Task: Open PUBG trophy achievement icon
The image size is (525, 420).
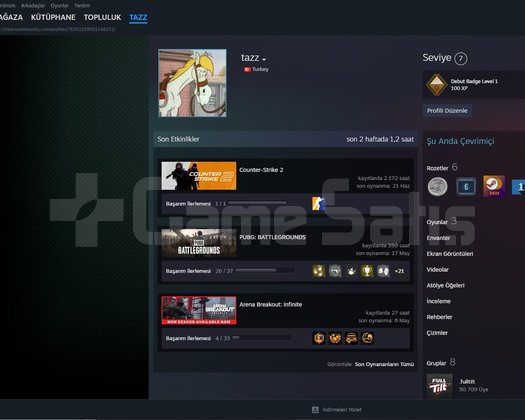Action: click(x=367, y=271)
